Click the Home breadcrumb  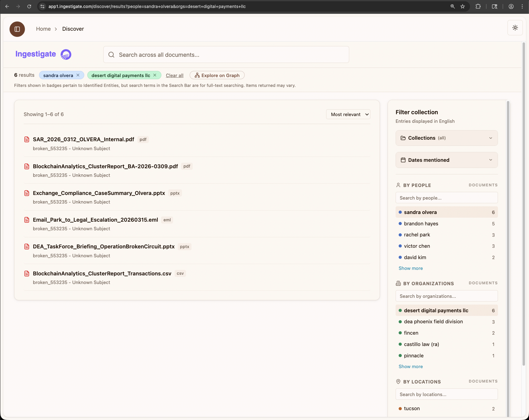point(43,29)
